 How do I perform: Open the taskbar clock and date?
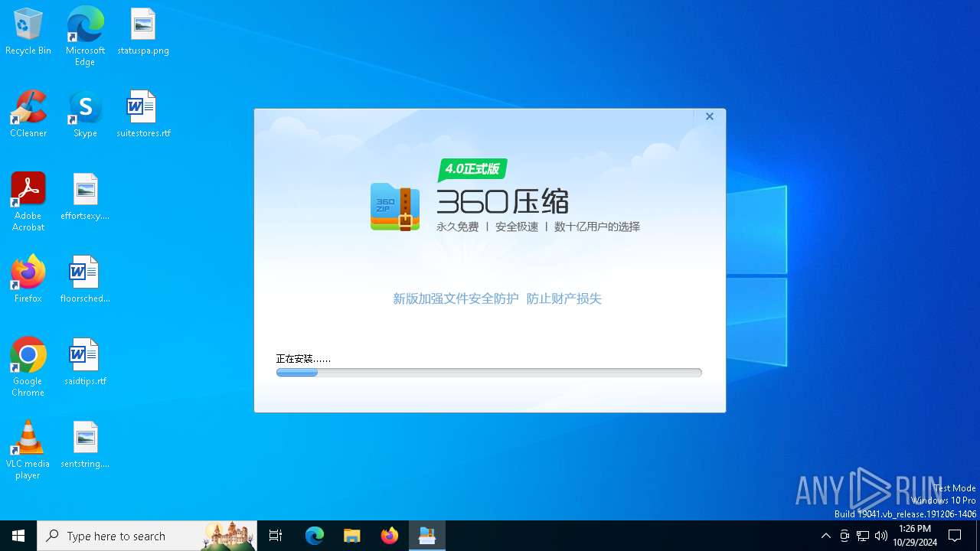(915, 536)
